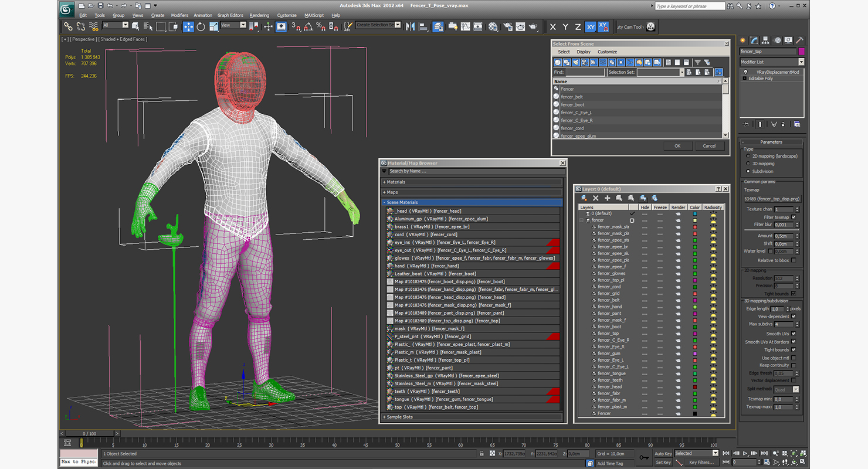Select the Select and Move tool
This screenshot has height=469, width=868.
[188, 26]
